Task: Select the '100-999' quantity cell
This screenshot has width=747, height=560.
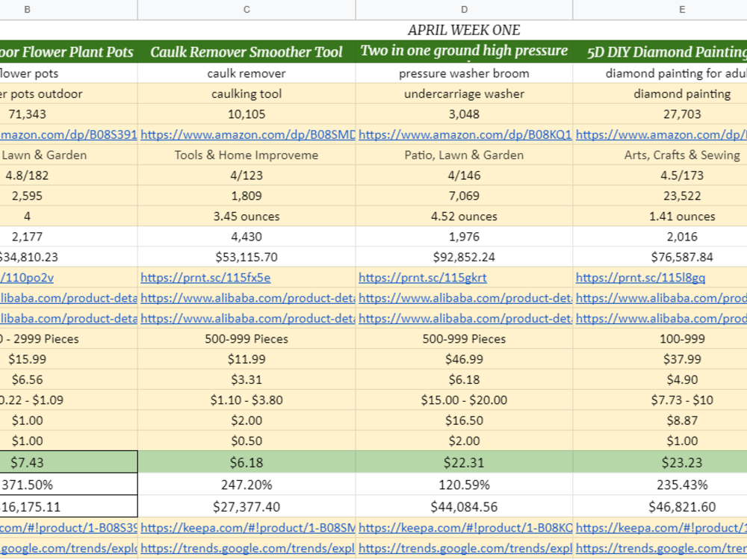Action: (660, 339)
